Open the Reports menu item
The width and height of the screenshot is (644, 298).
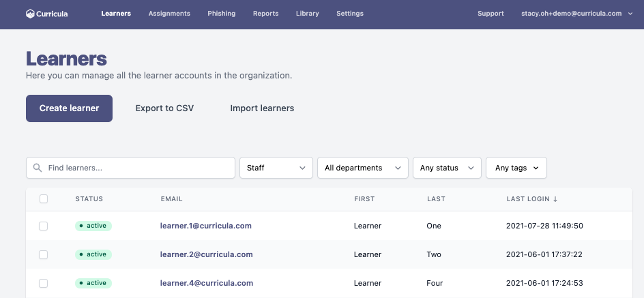[266, 14]
